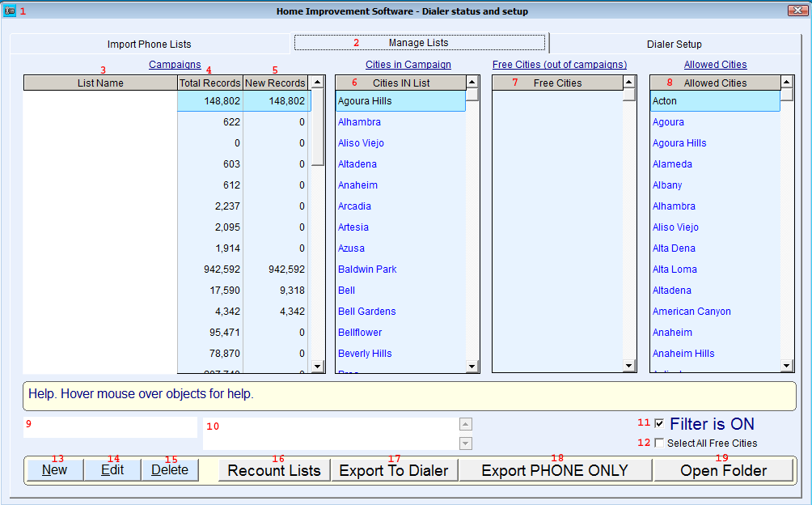The image size is (812, 505).
Task: Select Acton in the Allowed Cities list
Action: [715, 101]
